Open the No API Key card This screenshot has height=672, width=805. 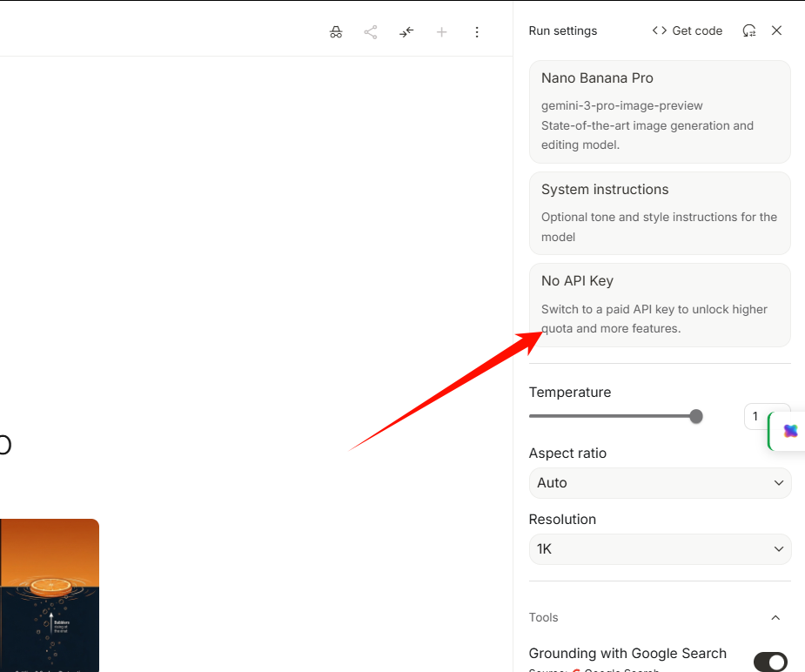(x=660, y=305)
